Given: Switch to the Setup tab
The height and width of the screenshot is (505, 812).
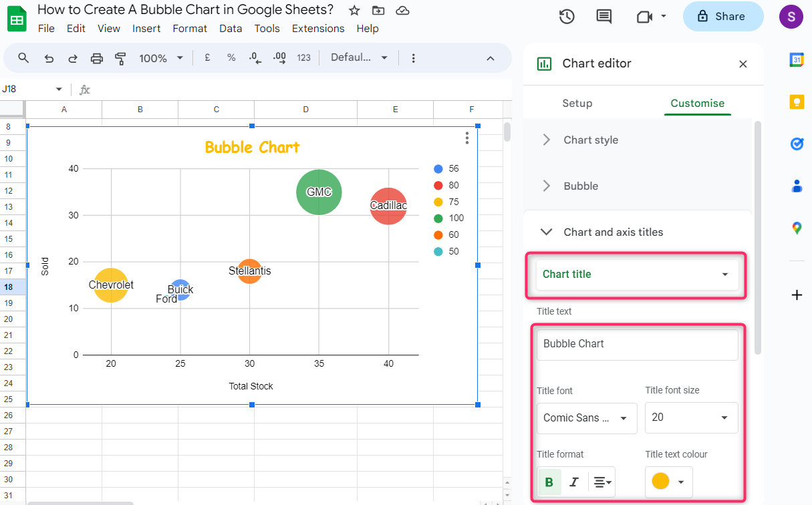Looking at the screenshot, I should [x=577, y=103].
